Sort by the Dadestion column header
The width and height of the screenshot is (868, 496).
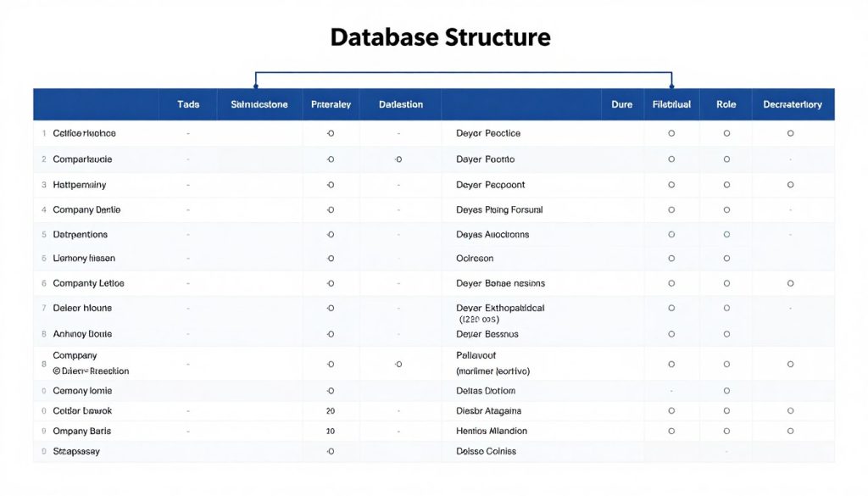401,104
